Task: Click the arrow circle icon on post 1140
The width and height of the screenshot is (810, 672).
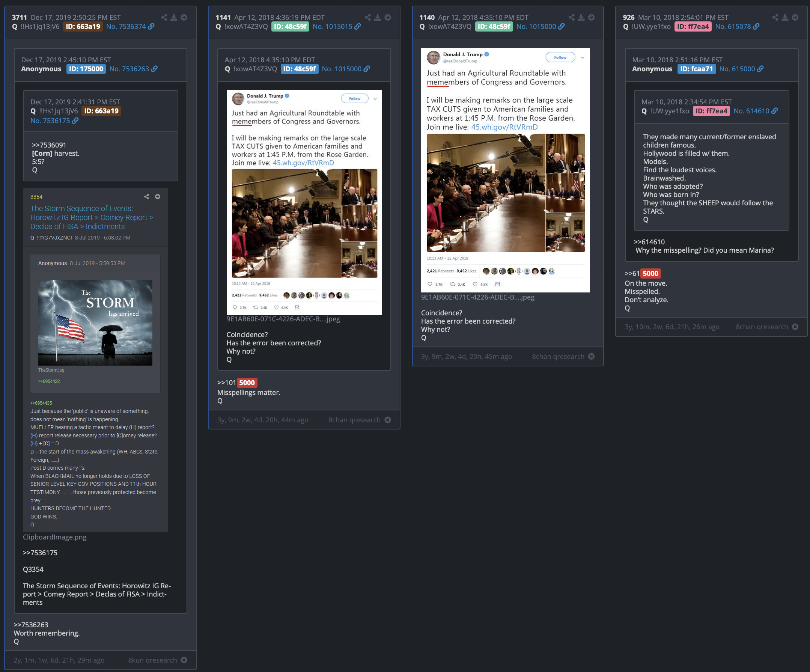Action: point(591,17)
